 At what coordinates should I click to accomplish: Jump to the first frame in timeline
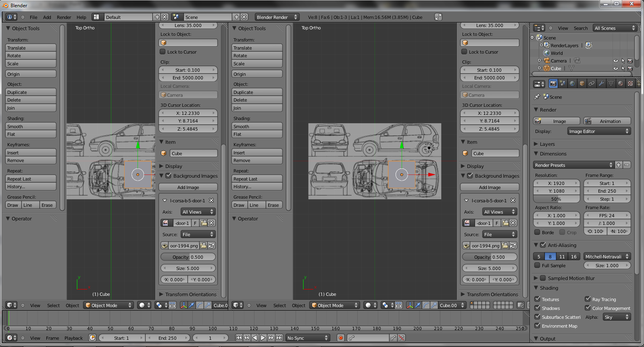pos(239,338)
